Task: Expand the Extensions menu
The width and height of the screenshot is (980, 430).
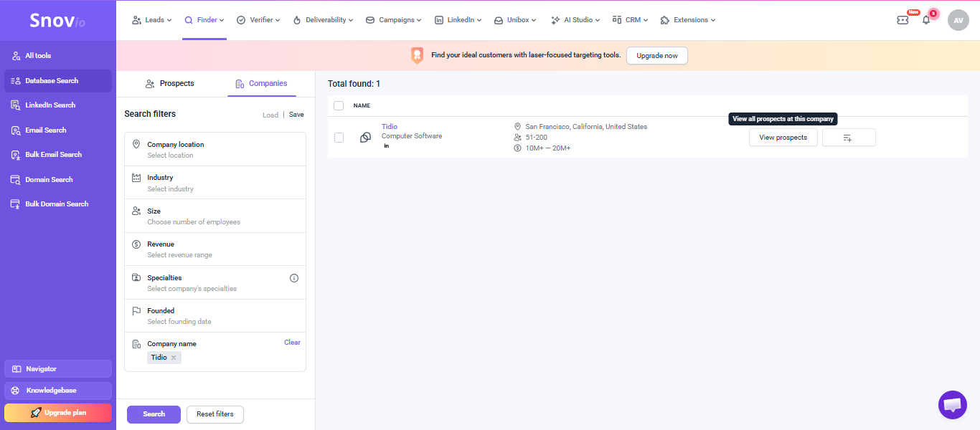Action: click(687, 20)
